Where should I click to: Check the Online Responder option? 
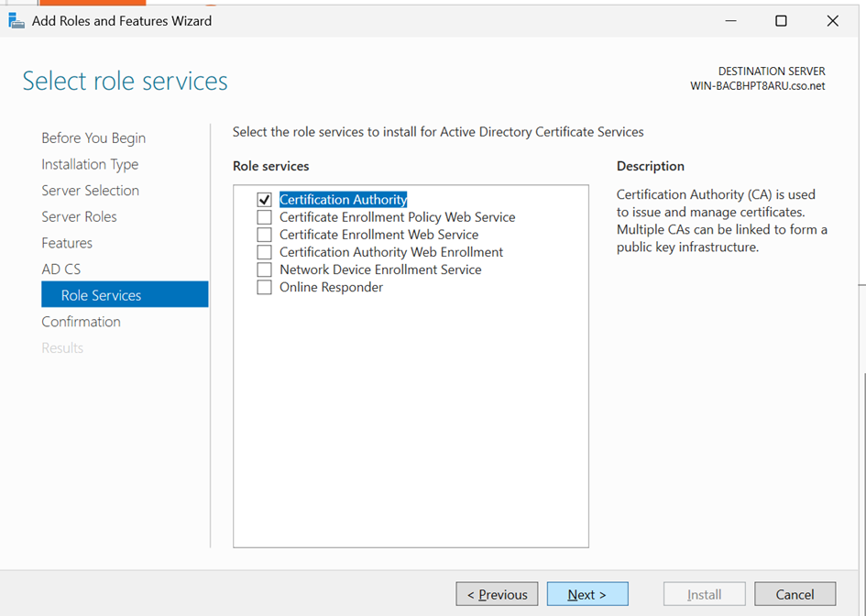(265, 287)
